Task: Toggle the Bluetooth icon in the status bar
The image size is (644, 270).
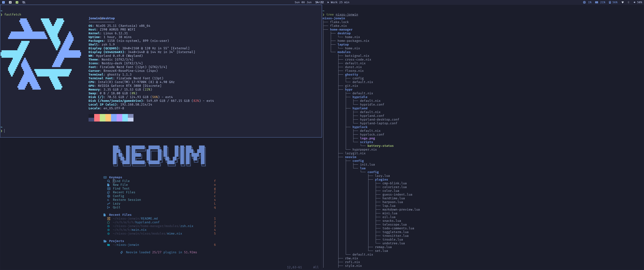Action: click(x=628, y=2)
